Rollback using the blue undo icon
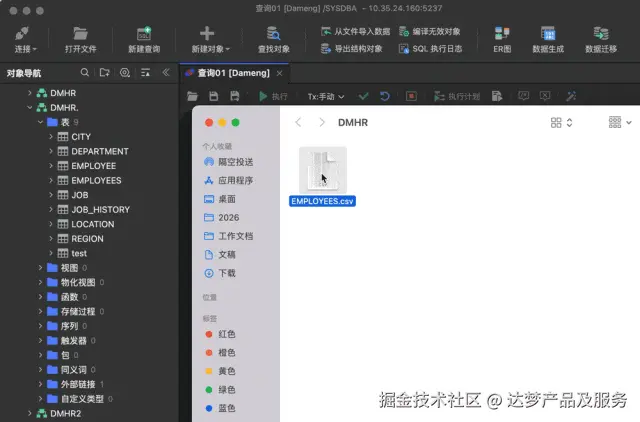The height and width of the screenshot is (422, 640). tap(384, 96)
